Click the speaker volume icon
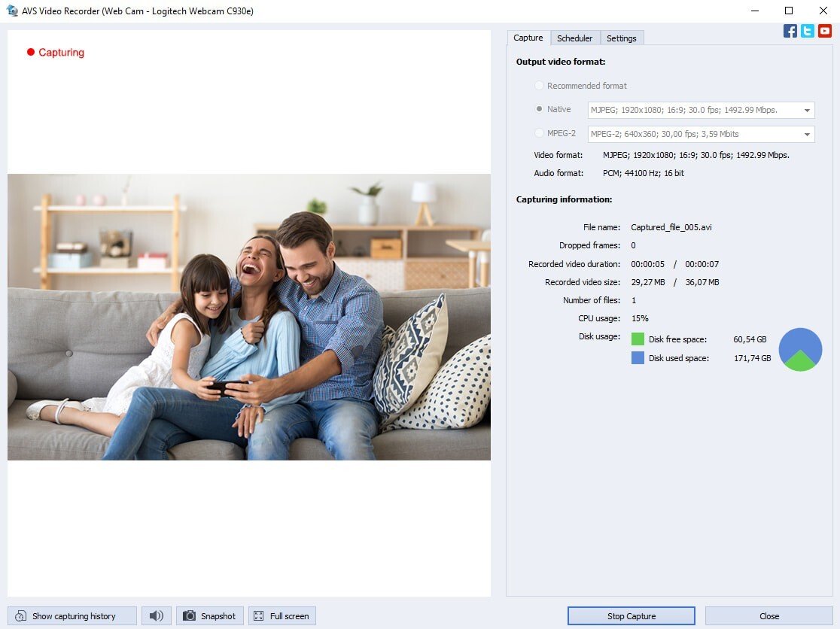Image resolution: width=840 pixels, height=629 pixels. (156, 615)
